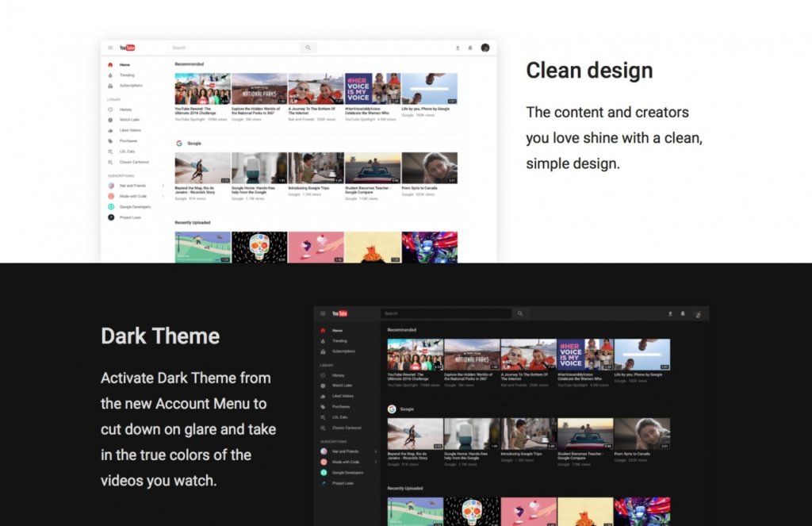Click the YouTube logo

pyautogui.click(x=127, y=48)
